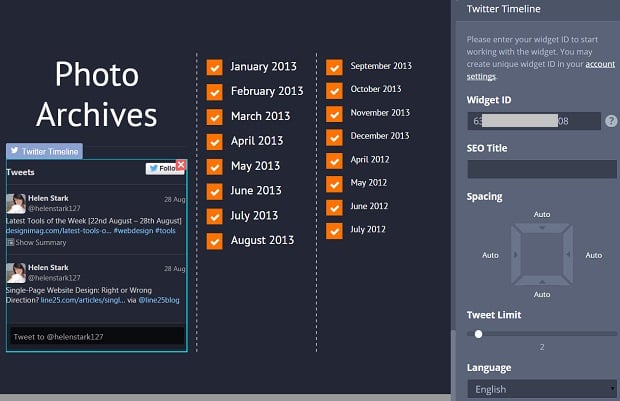Click right spacing arrow in Spacing box
Viewport: 620px width, 401px height.
point(567,255)
